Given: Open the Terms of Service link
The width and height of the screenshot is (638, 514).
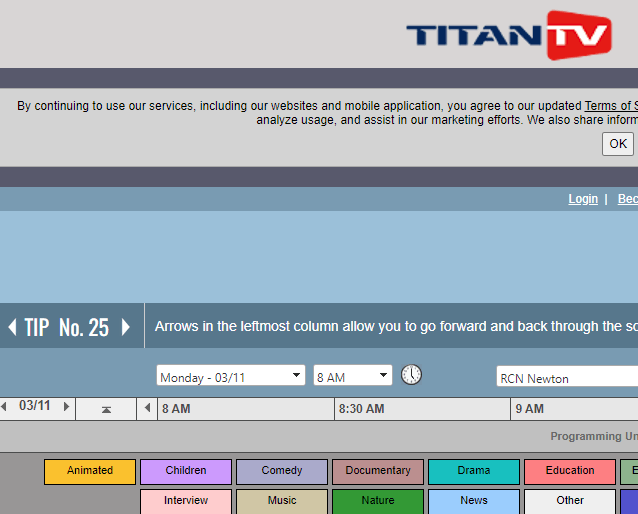Looking at the screenshot, I should tap(611, 106).
